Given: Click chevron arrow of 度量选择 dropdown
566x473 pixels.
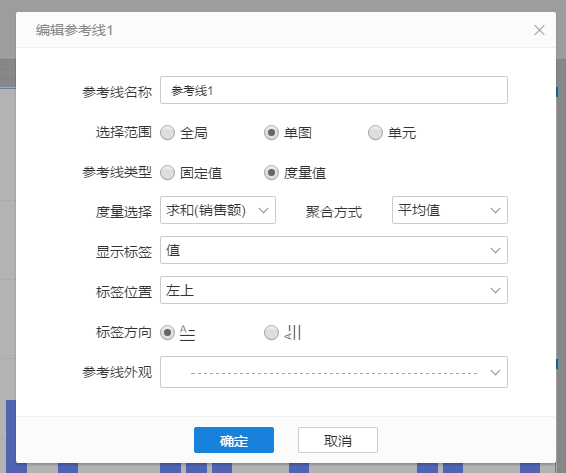Looking at the screenshot, I should point(264,211).
